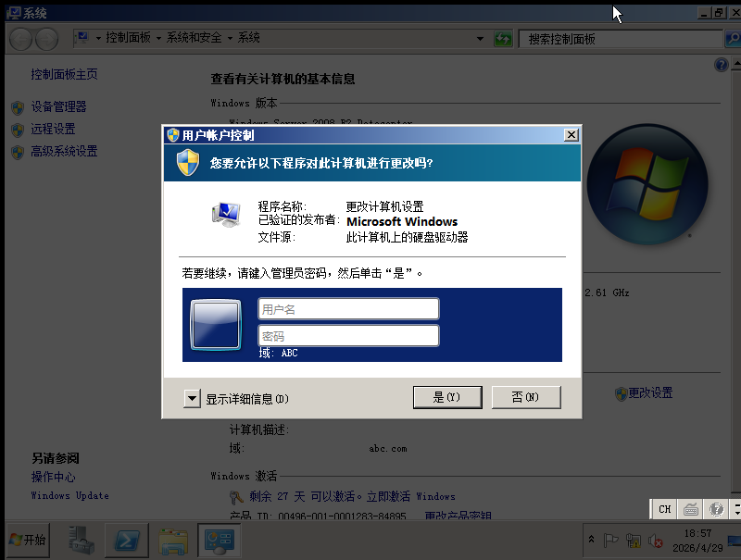741x560 pixels.
Task: Click the system window title icon
Action: click(13, 13)
